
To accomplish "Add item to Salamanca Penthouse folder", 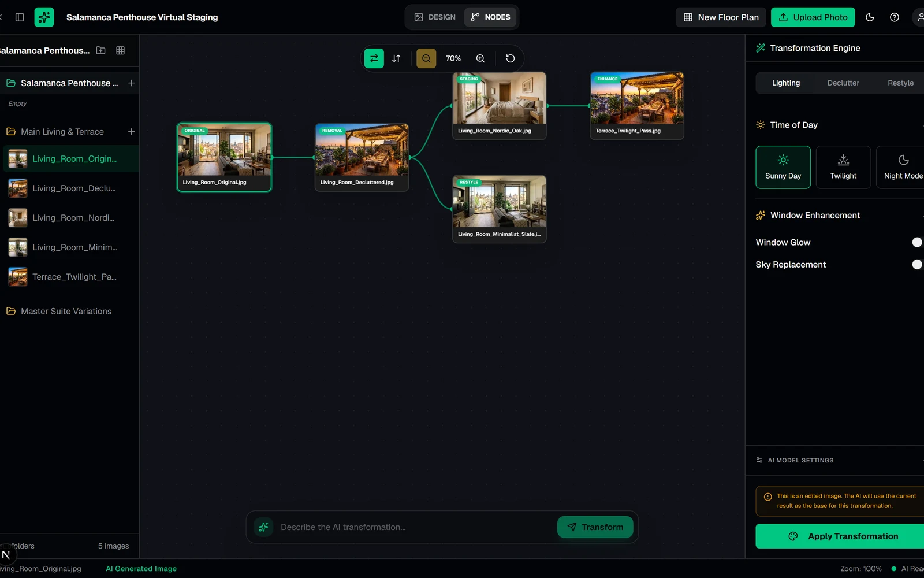I will coord(132,83).
